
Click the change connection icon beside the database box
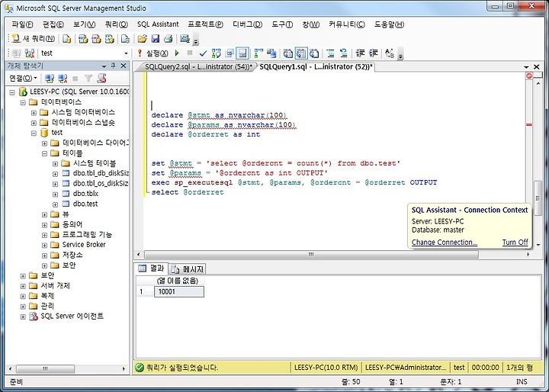(30, 53)
